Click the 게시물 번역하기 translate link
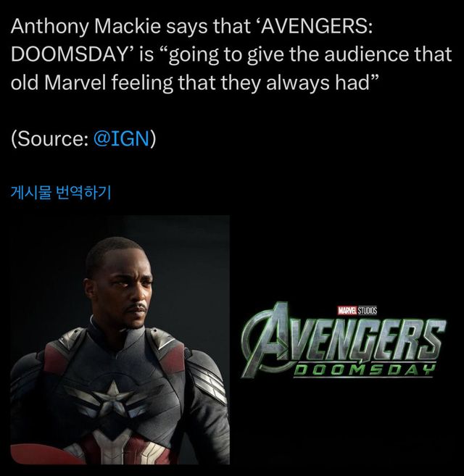Screen dimensions: 464x476 click(61, 193)
